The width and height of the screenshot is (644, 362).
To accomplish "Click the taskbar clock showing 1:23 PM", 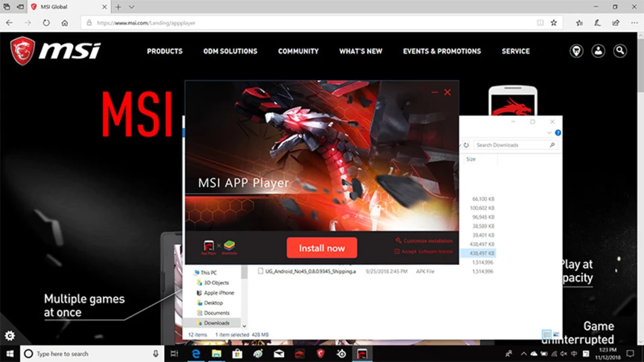I will [608, 354].
